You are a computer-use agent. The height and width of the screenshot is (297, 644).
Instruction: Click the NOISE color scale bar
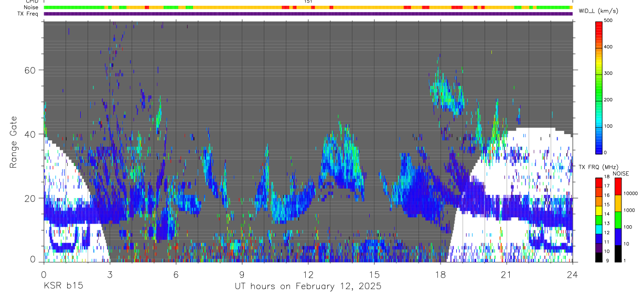point(618,220)
